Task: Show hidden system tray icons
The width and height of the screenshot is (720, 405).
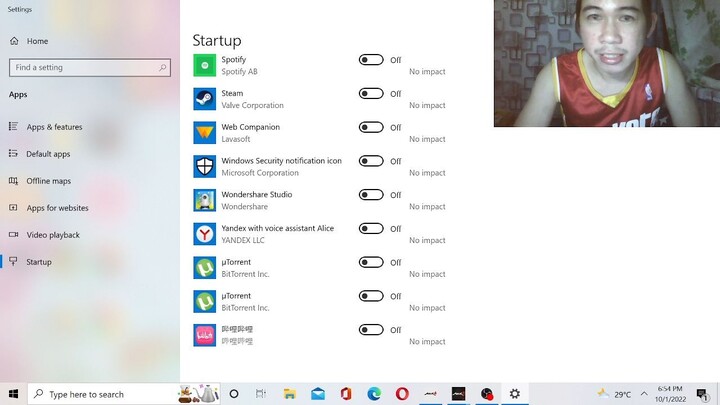Action: coord(644,394)
